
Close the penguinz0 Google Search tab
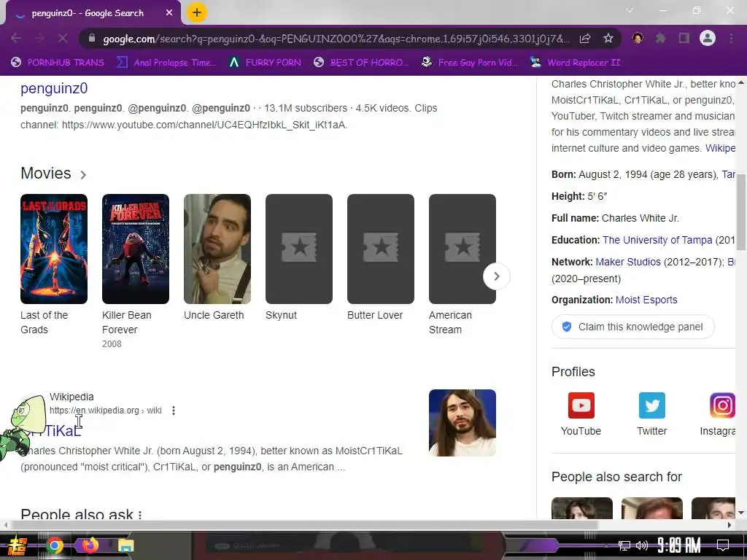pos(169,13)
